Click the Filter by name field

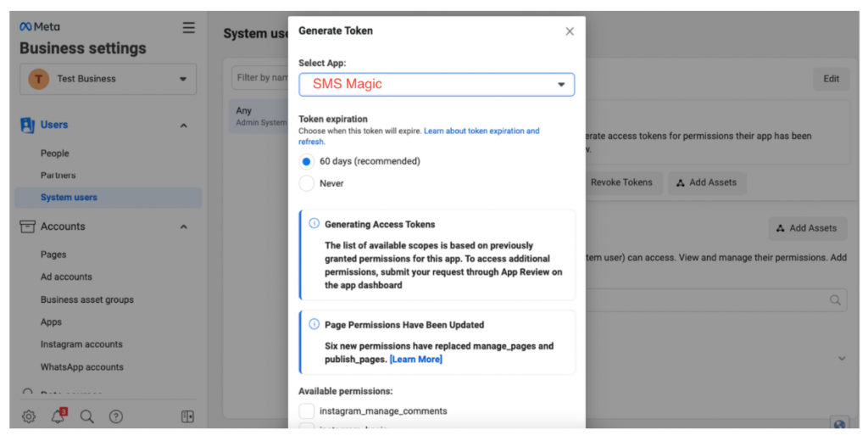point(260,77)
